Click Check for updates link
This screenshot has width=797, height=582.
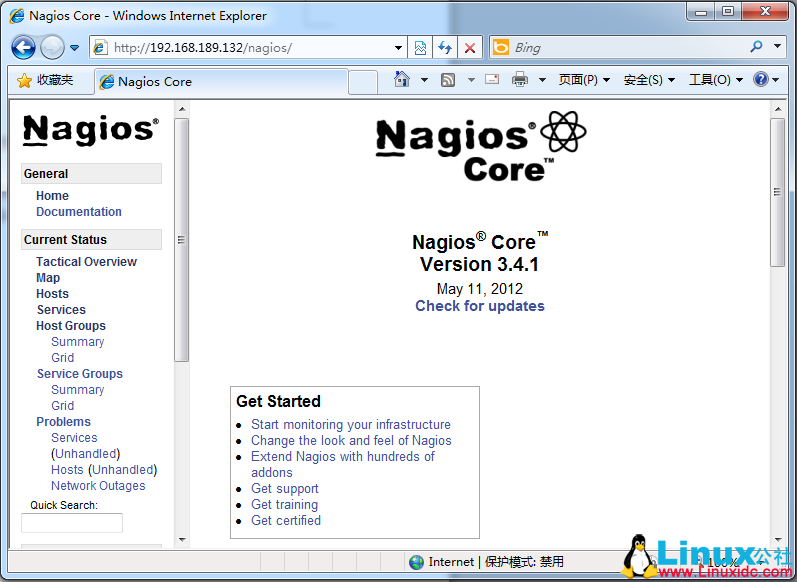[480, 306]
